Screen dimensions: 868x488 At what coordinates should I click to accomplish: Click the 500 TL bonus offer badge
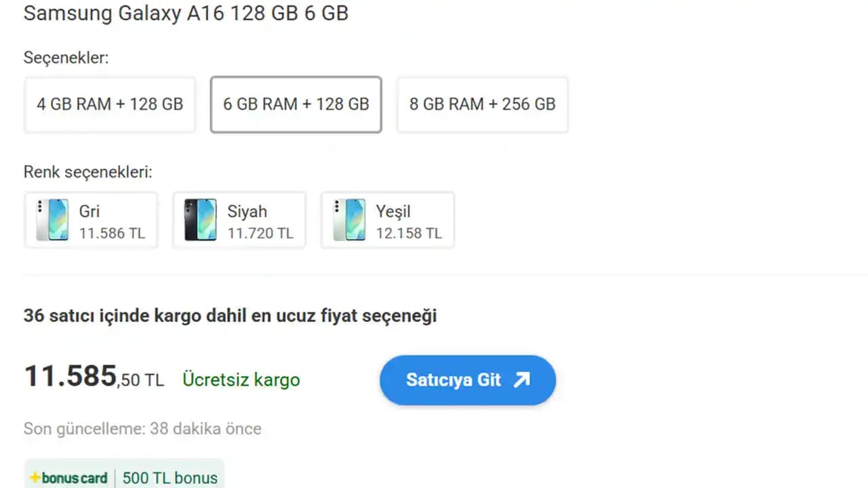tap(170, 477)
